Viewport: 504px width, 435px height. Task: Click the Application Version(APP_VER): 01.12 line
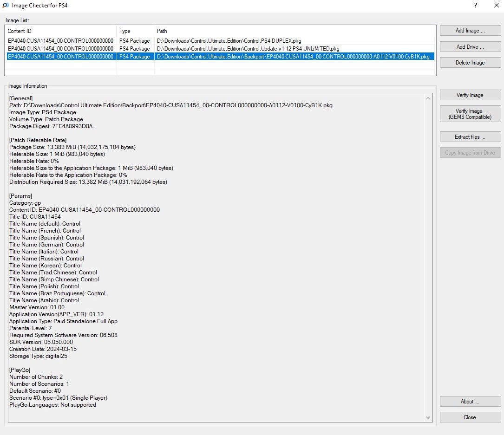[56, 314]
